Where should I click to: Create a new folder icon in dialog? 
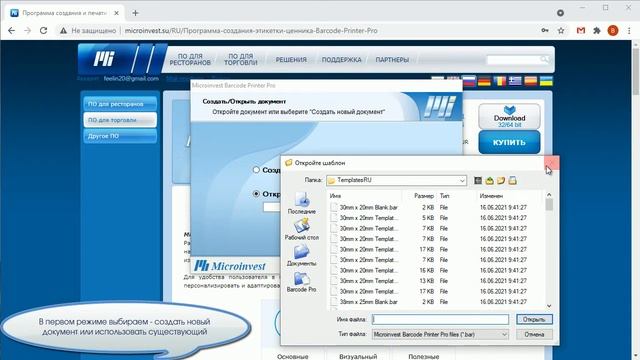[501, 180]
